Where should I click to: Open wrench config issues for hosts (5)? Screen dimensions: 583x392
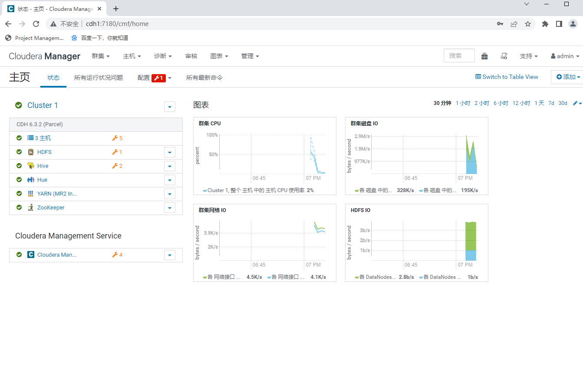[117, 138]
